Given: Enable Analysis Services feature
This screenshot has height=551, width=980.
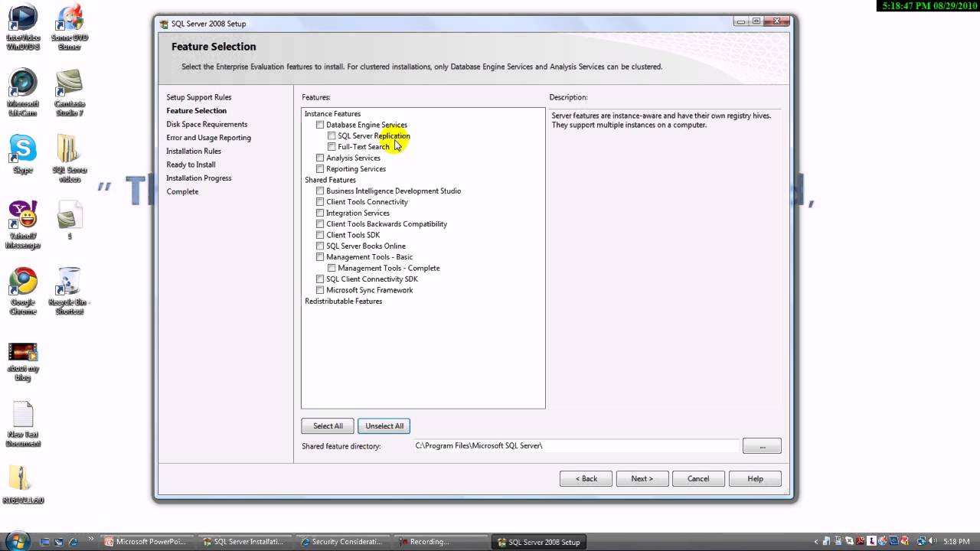Looking at the screenshot, I should (x=320, y=158).
